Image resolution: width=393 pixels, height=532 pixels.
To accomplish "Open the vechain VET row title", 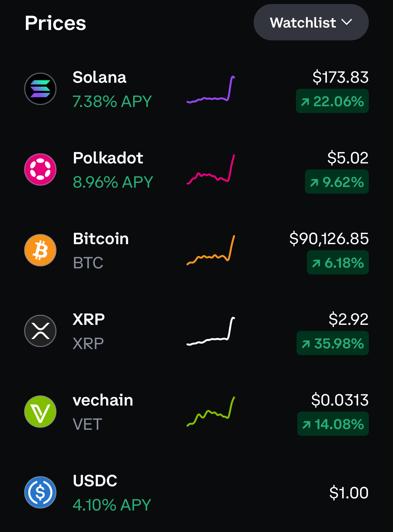I will (103, 400).
